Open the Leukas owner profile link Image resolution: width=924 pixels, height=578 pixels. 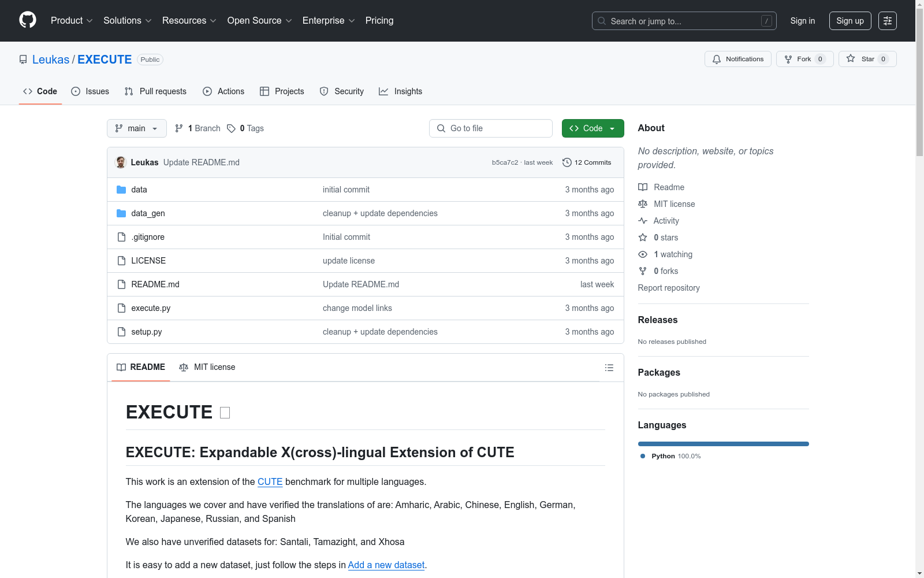coord(51,60)
